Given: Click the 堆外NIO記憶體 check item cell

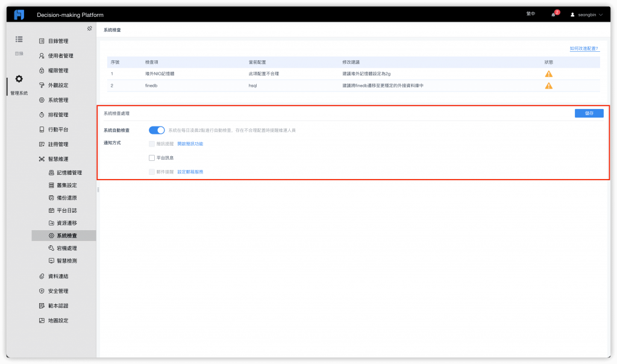Looking at the screenshot, I should click(x=160, y=74).
